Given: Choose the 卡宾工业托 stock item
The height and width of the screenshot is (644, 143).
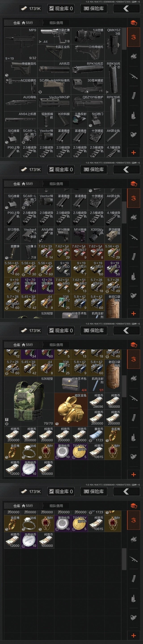Looking at the screenshot, I should click(54, 53).
